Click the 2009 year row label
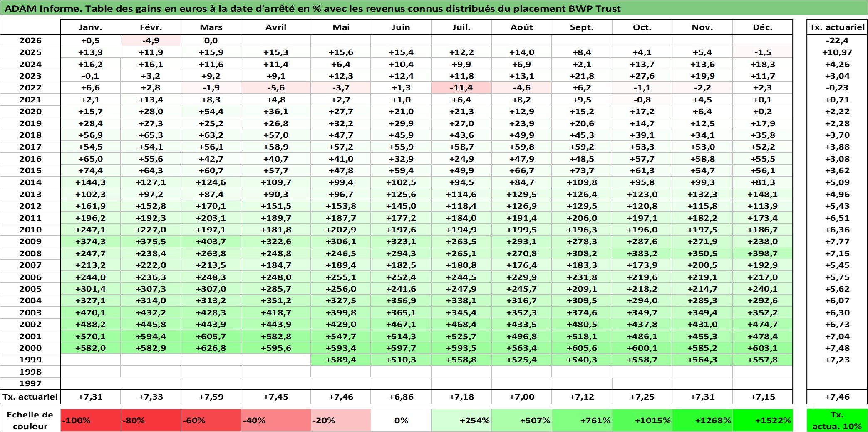This screenshot has height=432, width=868. pyautogui.click(x=30, y=241)
